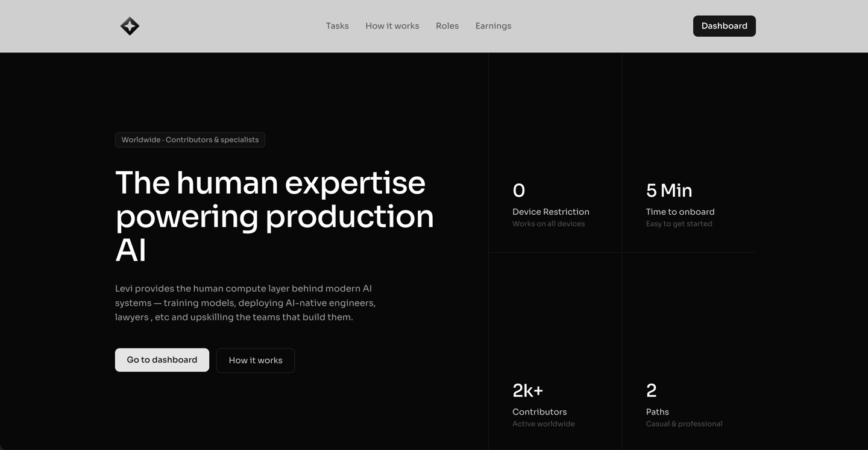Click the '2' Paths stat number
The height and width of the screenshot is (450, 868).
pos(651,391)
